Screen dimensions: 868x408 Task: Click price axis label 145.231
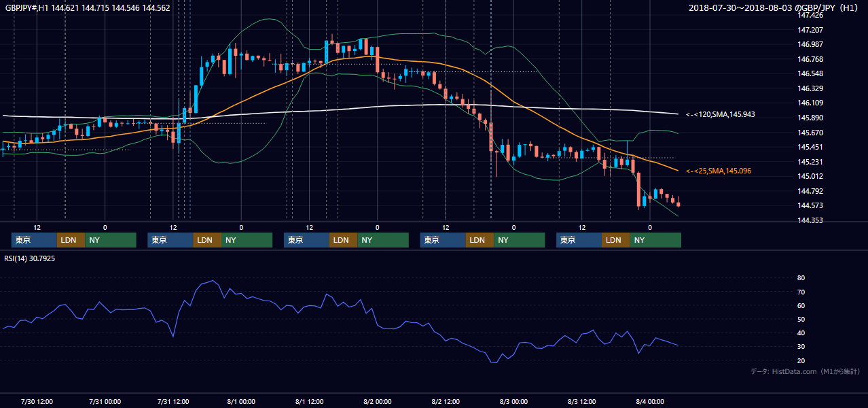pyautogui.click(x=810, y=162)
